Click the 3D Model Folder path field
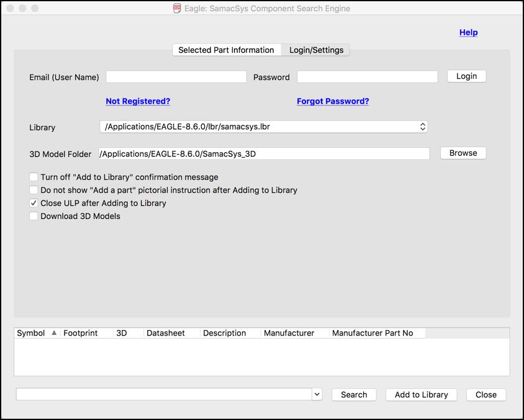The height and width of the screenshot is (420, 524). click(x=264, y=154)
